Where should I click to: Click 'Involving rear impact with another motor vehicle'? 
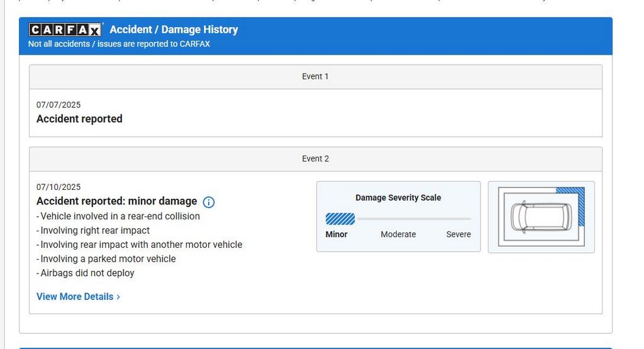[140, 245]
